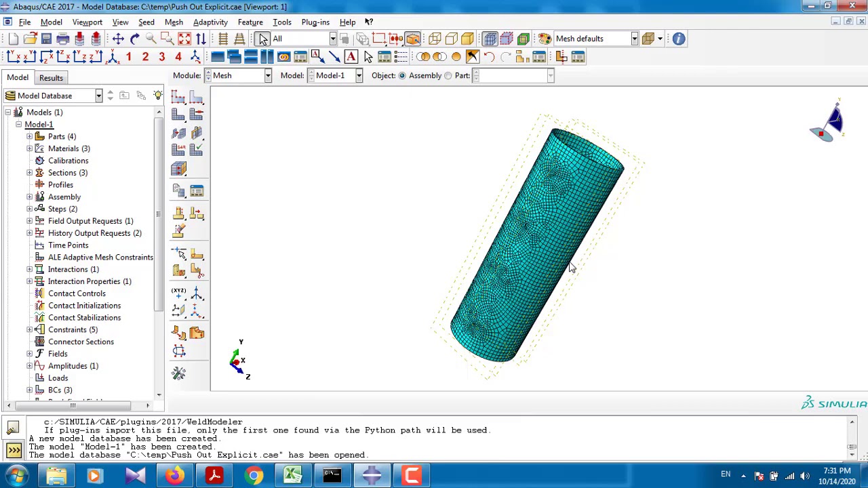
Task: Click the iso view triad icon
Action: click(x=113, y=57)
